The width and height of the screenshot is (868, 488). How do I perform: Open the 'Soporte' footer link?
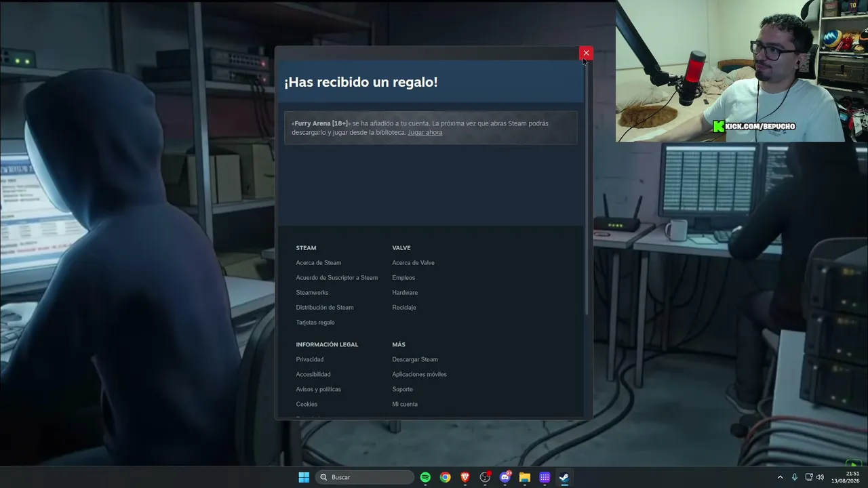pyautogui.click(x=403, y=390)
